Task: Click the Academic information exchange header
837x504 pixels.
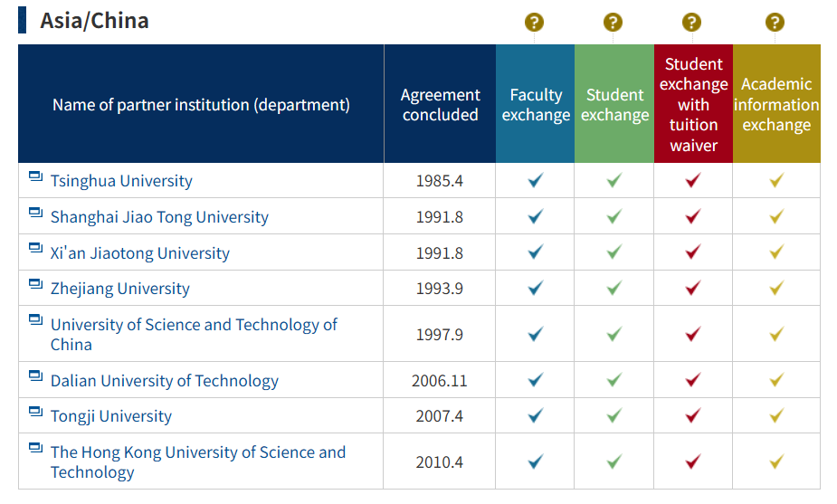Action: point(776,104)
